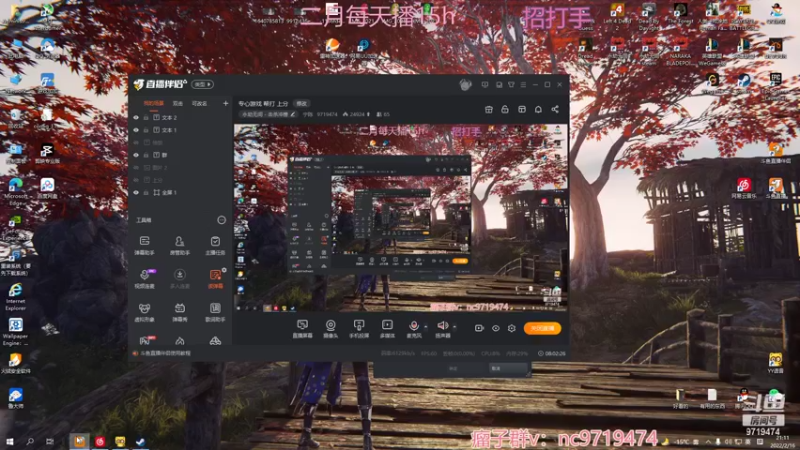Viewport: 800px width, 450px height.
Task: Open the mode pill beside the app logo
Action: pos(203,84)
